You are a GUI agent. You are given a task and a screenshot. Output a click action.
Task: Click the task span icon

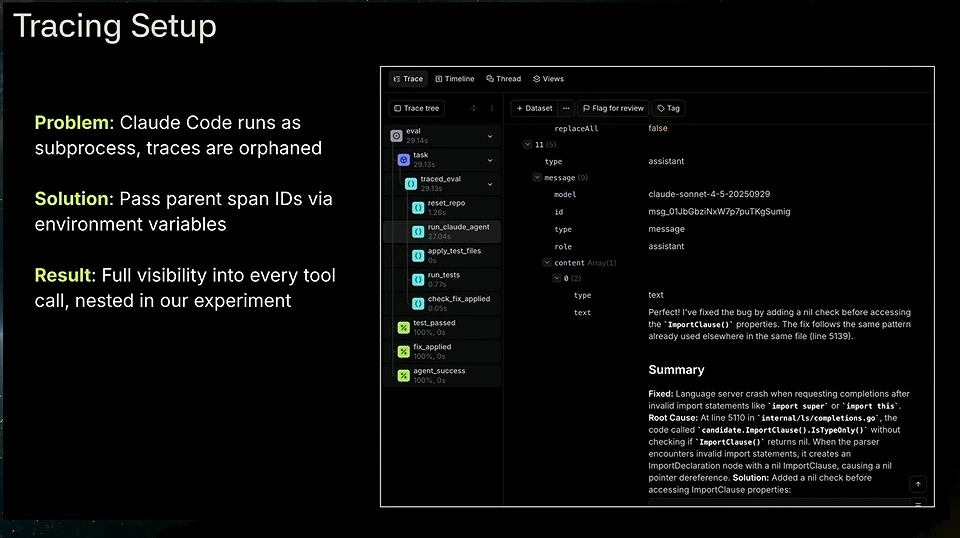tap(403, 160)
